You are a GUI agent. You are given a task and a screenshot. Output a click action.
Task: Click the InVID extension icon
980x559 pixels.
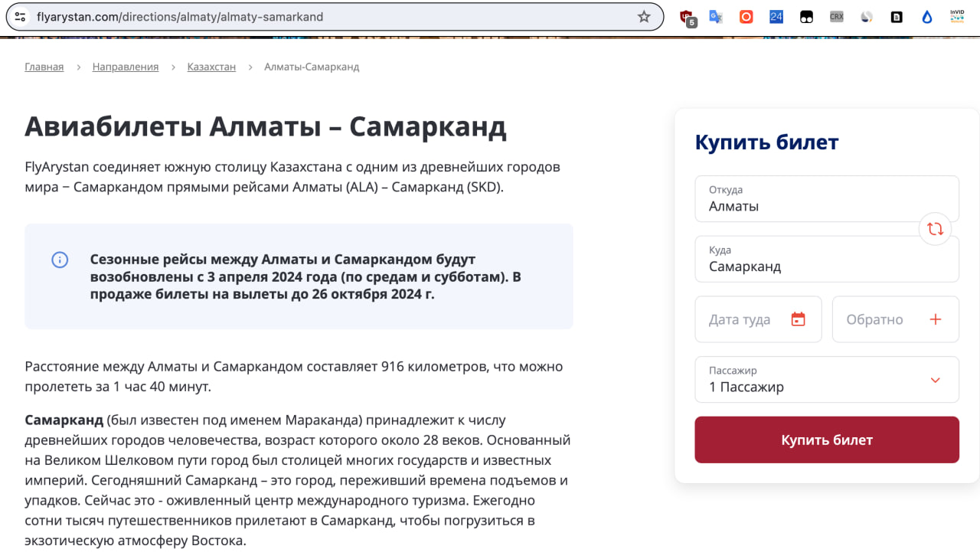pyautogui.click(x=957, y=17)
